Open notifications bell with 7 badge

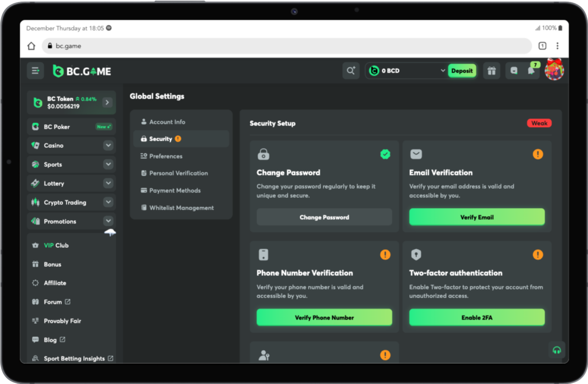pos(532,71)
